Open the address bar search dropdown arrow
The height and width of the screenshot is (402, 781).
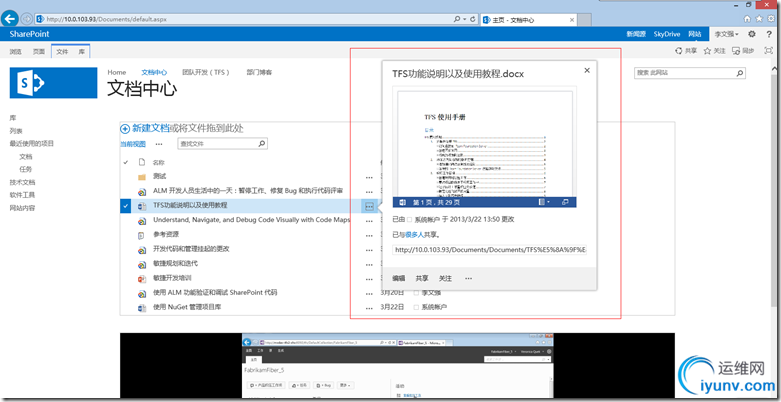pos(464,19)
